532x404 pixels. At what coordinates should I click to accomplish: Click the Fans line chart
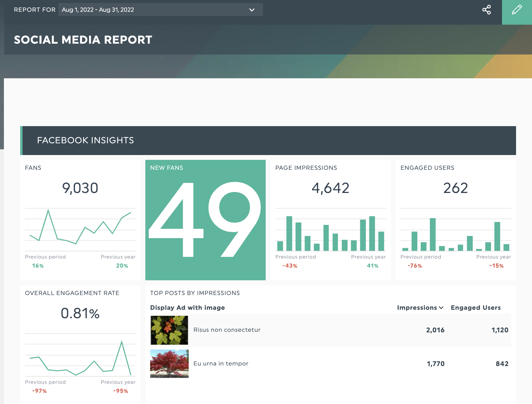[x=80, y=229]
